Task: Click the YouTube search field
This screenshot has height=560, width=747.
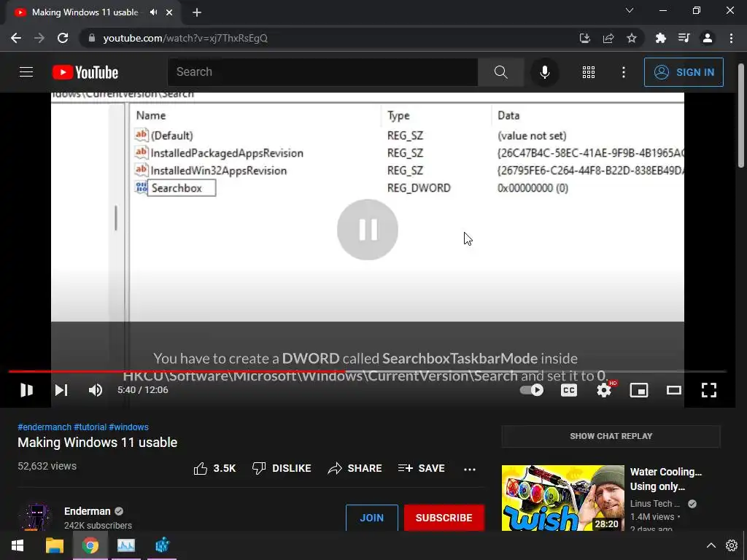Action: 322,72
